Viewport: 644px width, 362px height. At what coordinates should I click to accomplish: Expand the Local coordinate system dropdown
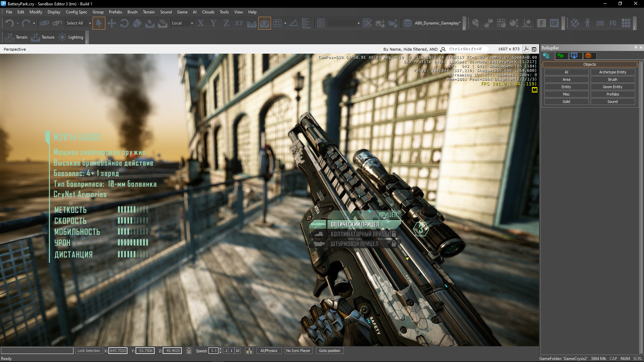(192, 23)
